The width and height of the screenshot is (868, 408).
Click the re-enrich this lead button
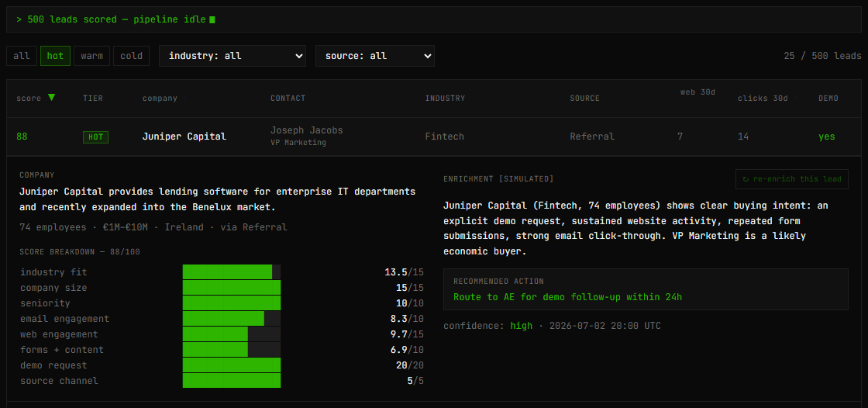(x=791, y=179)
